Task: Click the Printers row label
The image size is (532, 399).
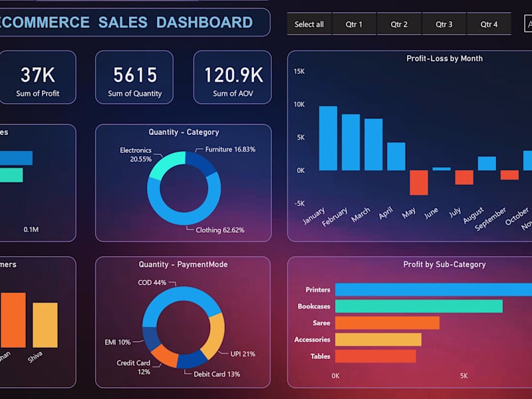Action: [x=318, y=290]
